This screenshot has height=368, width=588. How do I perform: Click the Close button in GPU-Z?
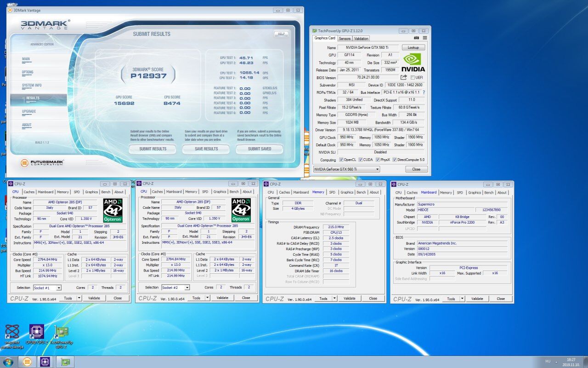point(416,169)
